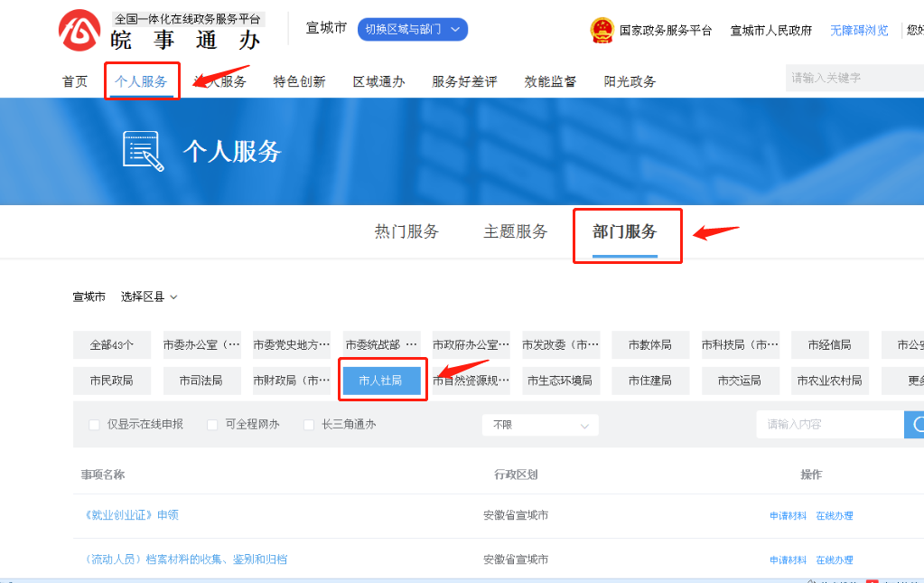
Task: Click the 个人服务 document banner icon
Action: pos(143,151)
